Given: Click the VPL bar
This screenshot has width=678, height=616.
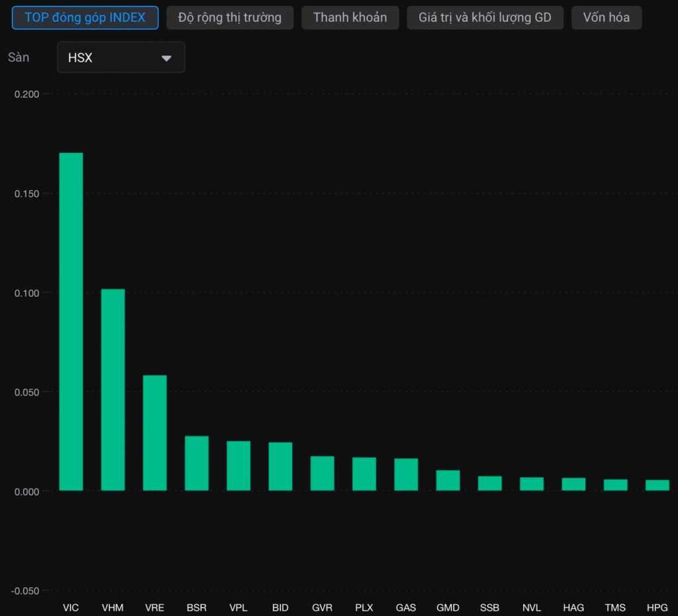Looking at the screenshot, I should pos(238,466).
